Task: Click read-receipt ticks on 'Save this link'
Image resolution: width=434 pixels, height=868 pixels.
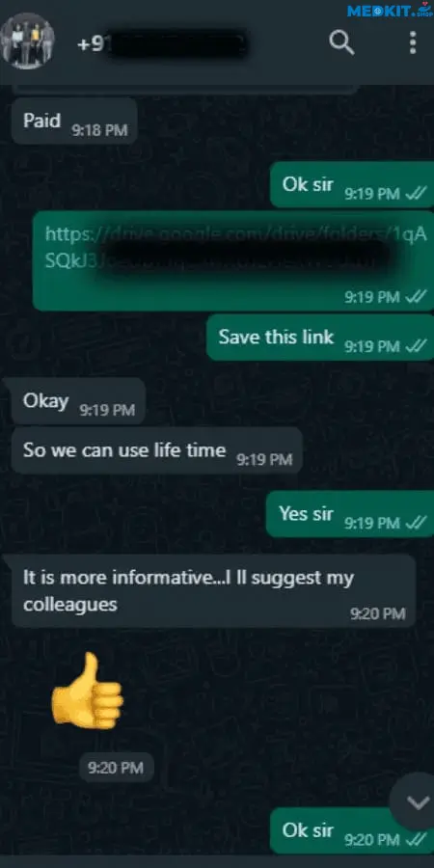Action: [x=416, y=346]
